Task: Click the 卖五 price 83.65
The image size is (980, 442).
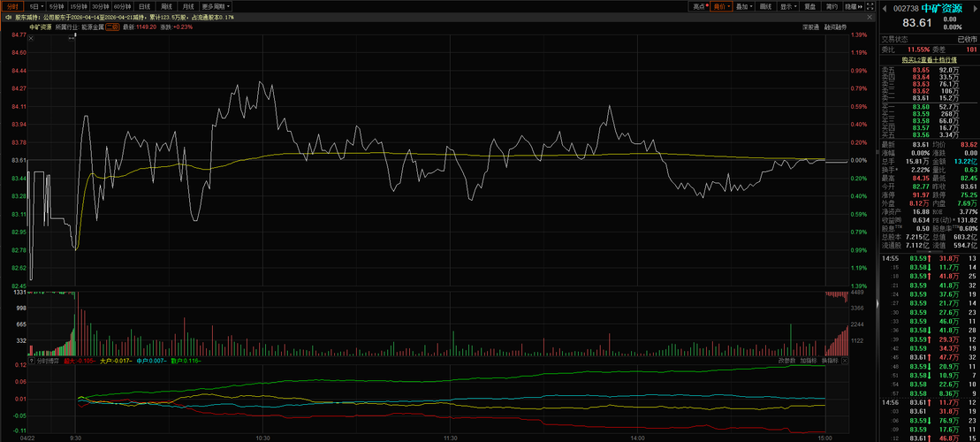Action: 921,71
